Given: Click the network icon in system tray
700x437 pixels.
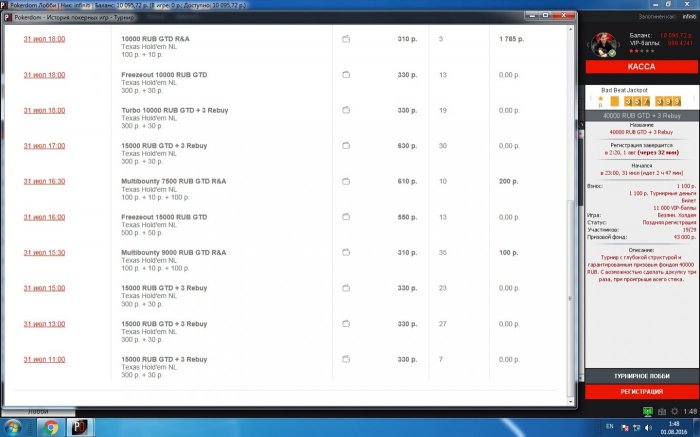Looking at the screenshot, I should pyautogui.click(x=637, y=428).
